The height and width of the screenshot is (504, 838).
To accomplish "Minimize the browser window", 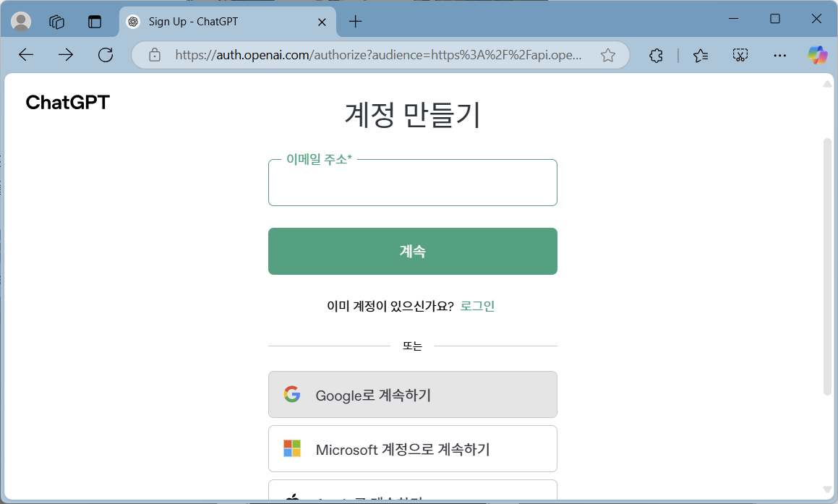I will (733, 19).
